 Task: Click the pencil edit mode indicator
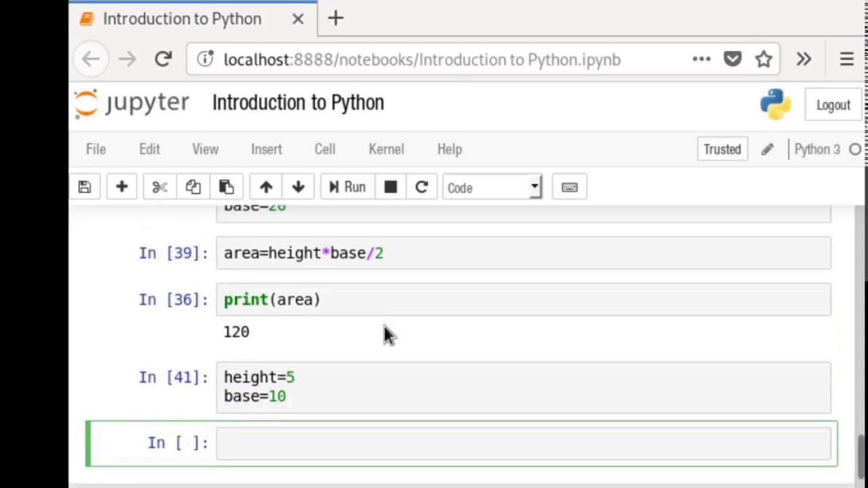click(767, 149)
